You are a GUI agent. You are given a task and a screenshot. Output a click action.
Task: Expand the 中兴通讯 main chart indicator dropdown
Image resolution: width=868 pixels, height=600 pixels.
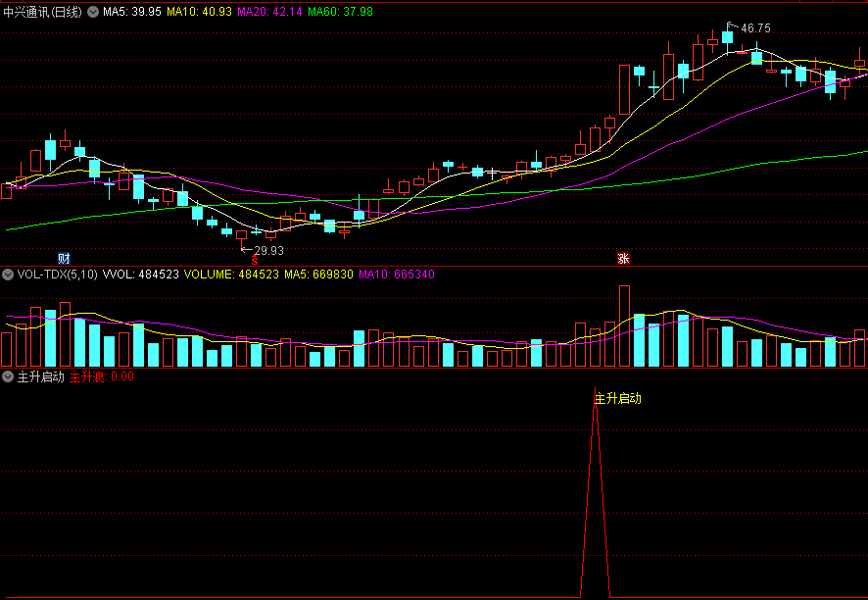tap(93, 12)
